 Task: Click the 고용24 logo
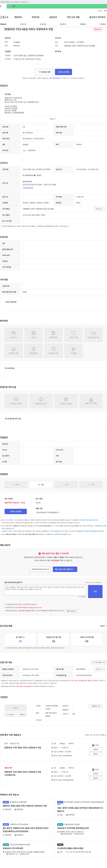4,17
